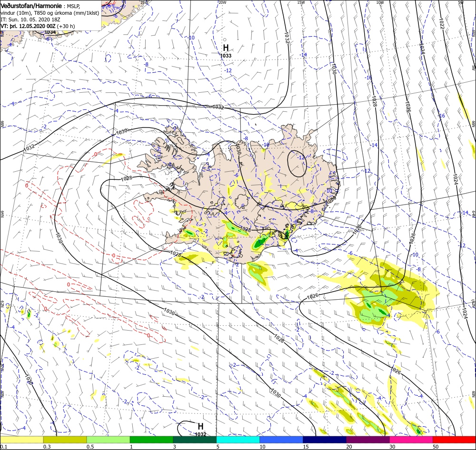This screenshot has width=476, height=450.
Task: Click the '50' legend scale value
Action: tap(436, 447)
